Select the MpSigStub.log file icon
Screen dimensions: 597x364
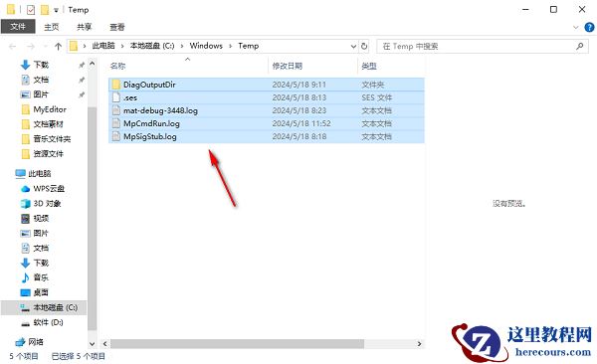pos(116,136)
